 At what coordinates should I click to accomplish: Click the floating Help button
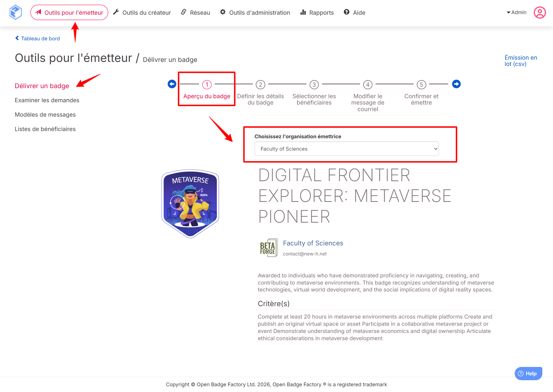tap(528, 374)
